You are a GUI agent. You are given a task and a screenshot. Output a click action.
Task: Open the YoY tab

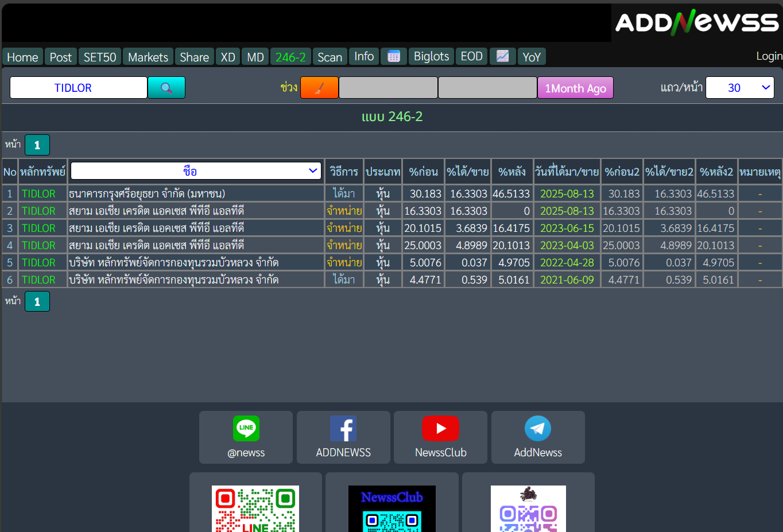coord(532,57)
